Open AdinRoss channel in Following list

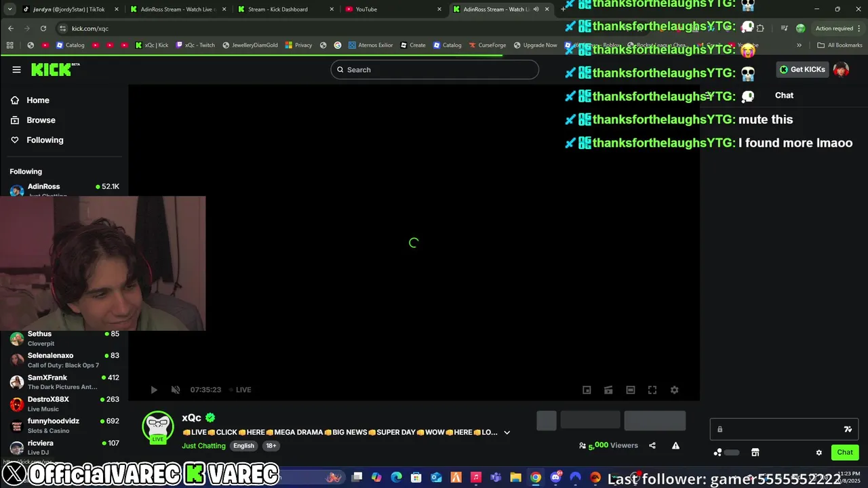[x=64, y=189]
